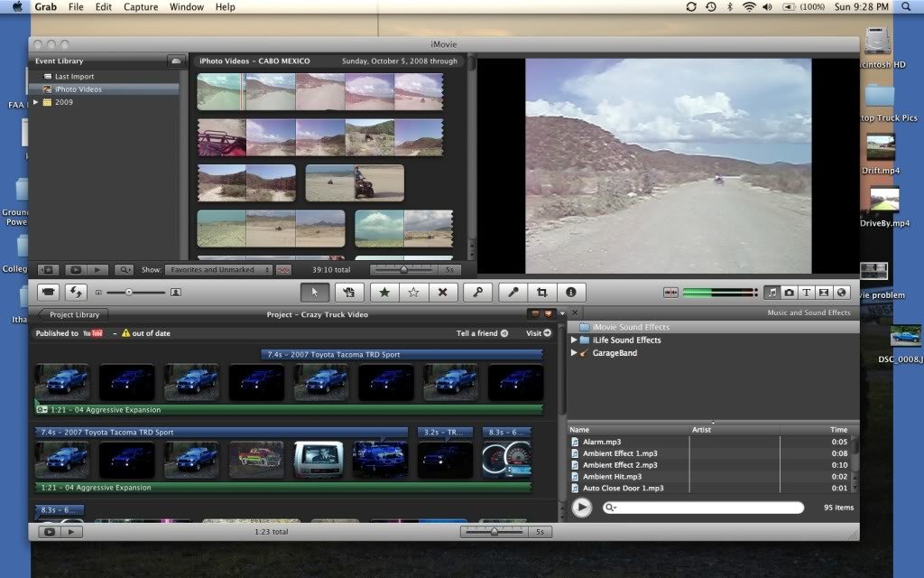
Task: Open the project view options dropdown arrow
Action: 562,313
